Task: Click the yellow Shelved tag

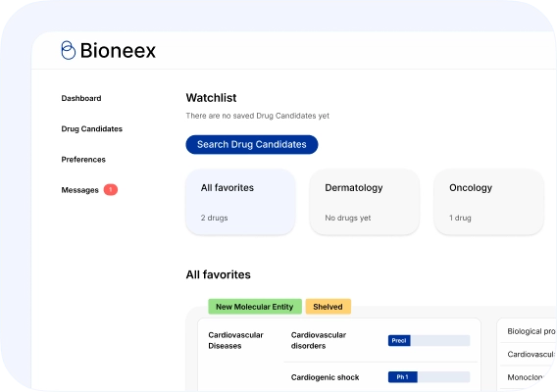Action: (328, 307)
